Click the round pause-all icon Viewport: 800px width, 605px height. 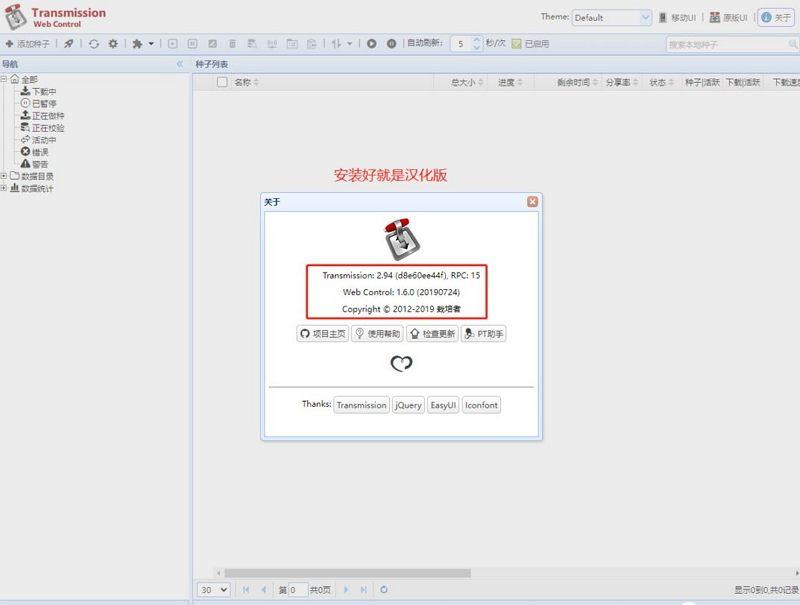[x=391, y=44]
